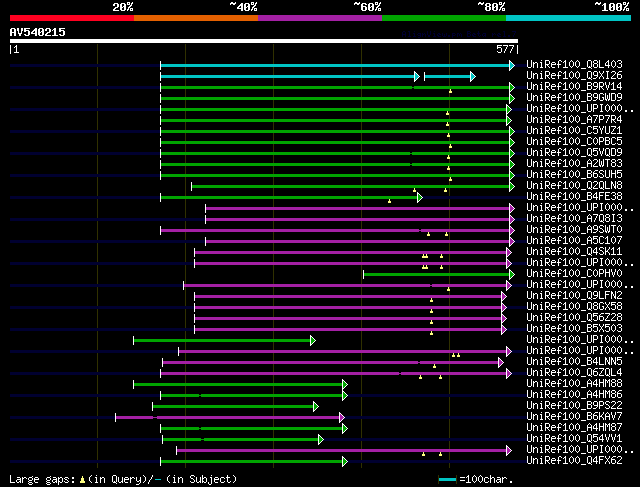Viewport: 640px width, 487px height.
Task: Click the orange ~40% legend segment
Action: [x=196, y=18]
